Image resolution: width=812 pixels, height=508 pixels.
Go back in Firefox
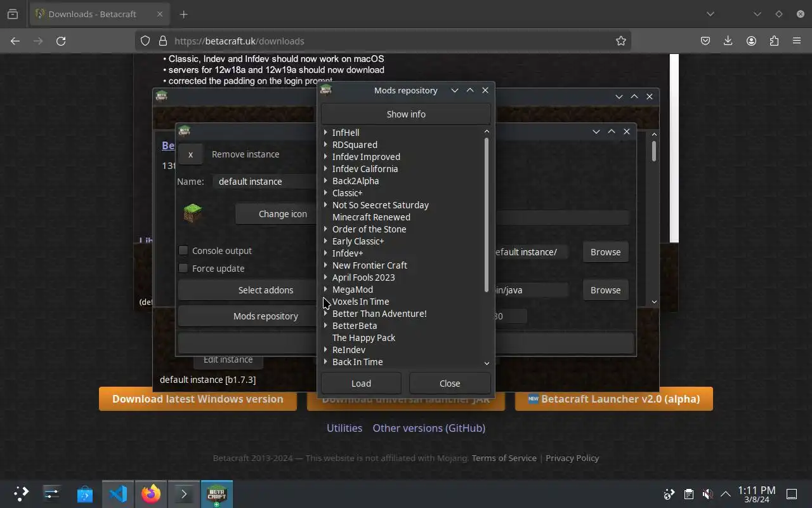click(15, 41)
